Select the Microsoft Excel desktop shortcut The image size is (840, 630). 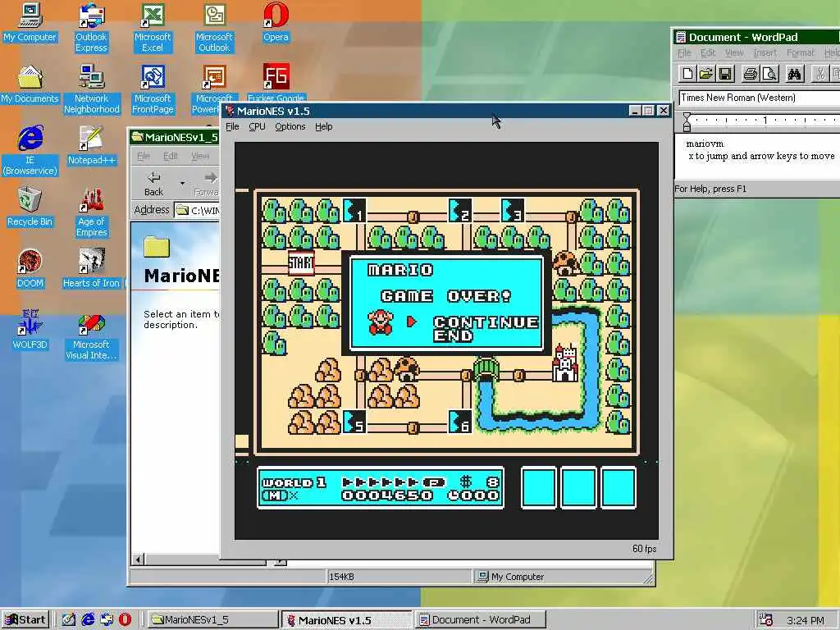153,28
